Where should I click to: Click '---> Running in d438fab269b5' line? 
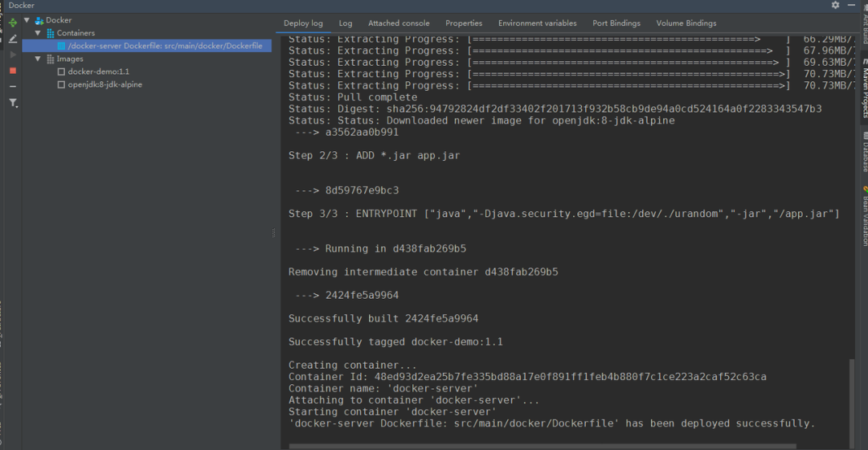point(380,248)
